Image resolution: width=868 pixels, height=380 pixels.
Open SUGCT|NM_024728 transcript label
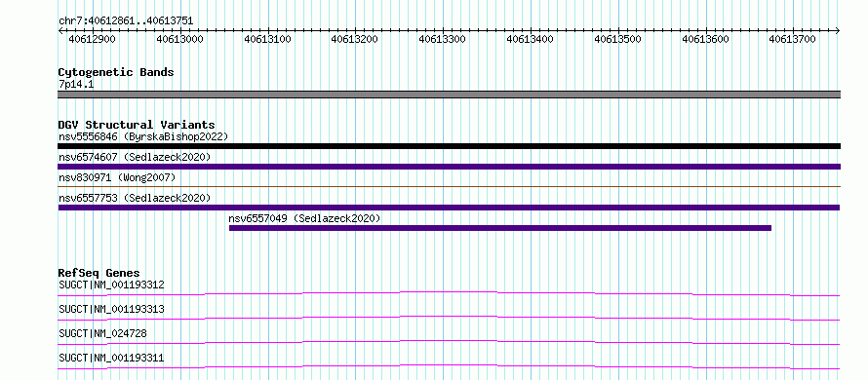[102, 333]
